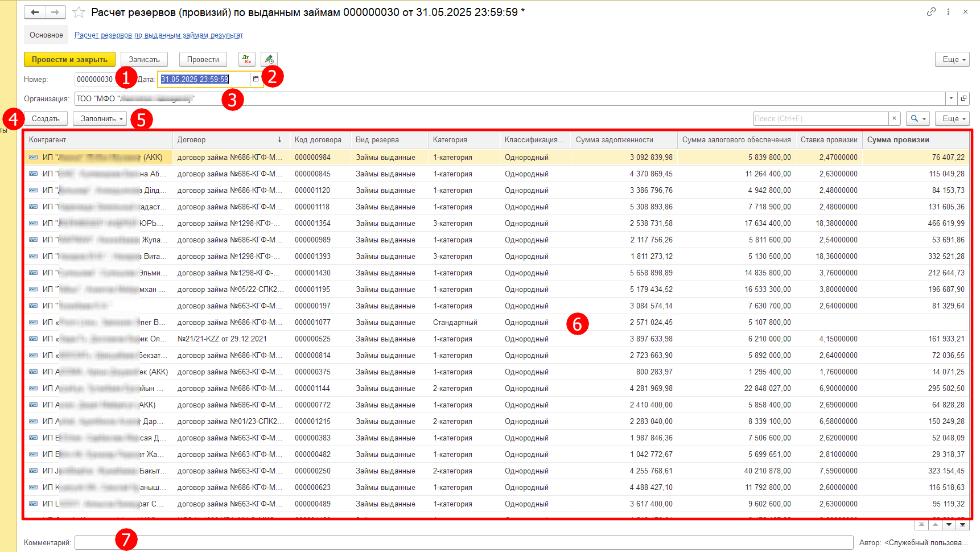The width and height of the screenshot is (980, 552).
Task: Click the Автор field value
Action: pos(927,542)
